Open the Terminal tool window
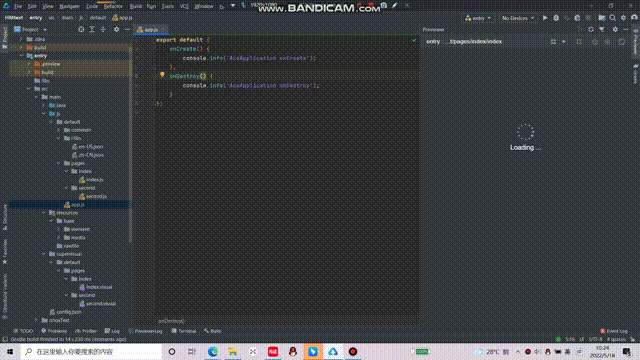 coord(184,331)
